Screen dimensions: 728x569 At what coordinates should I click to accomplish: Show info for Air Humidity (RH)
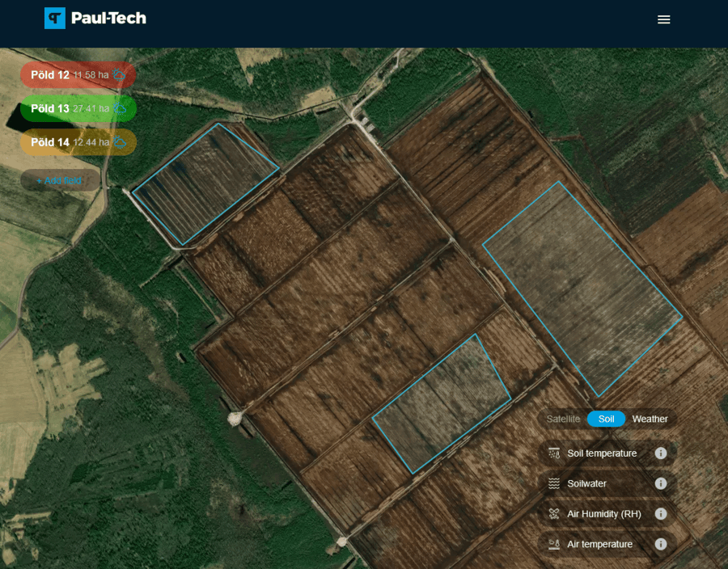click(x=660, y=514)
